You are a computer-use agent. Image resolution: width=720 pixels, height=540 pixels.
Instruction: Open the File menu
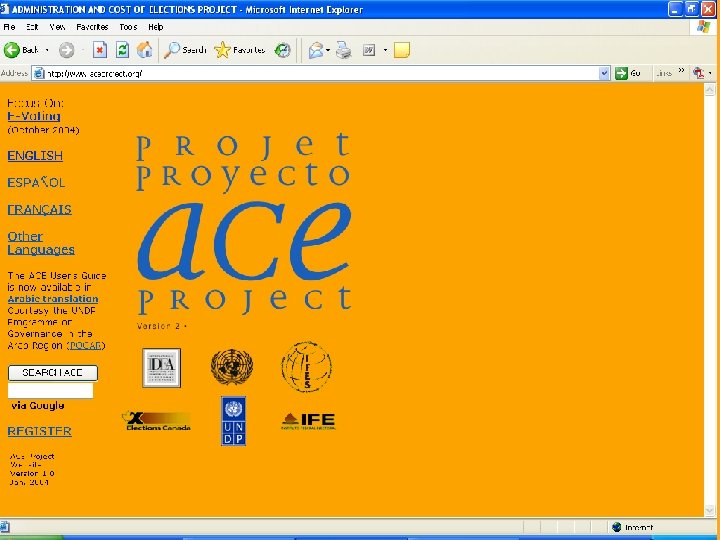coord(9,27)
